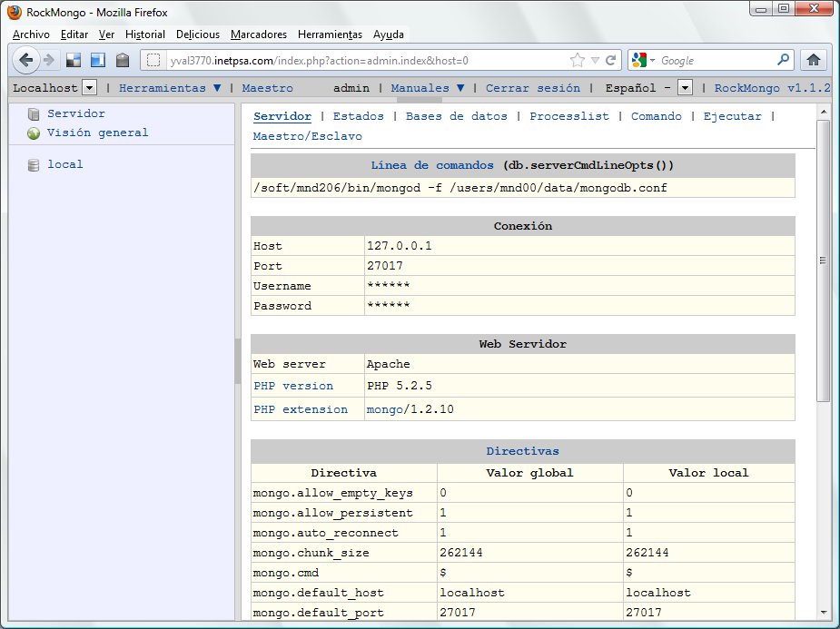
Task: Click the Cerrar sesión link
Action: pyautogui.click(x=533, y=88)
